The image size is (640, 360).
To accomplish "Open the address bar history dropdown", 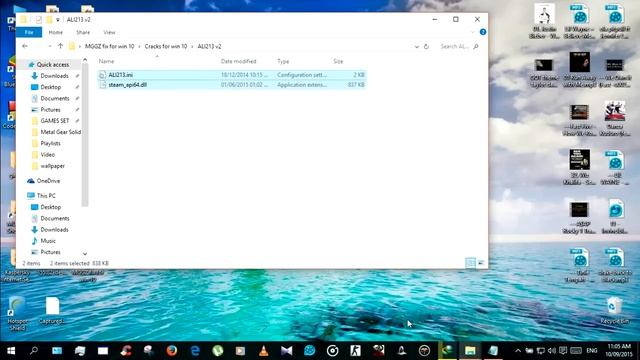I will point(416,47).
